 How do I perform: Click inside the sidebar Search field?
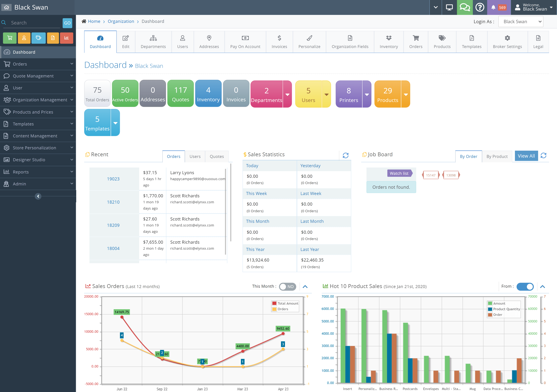point(32,23)
